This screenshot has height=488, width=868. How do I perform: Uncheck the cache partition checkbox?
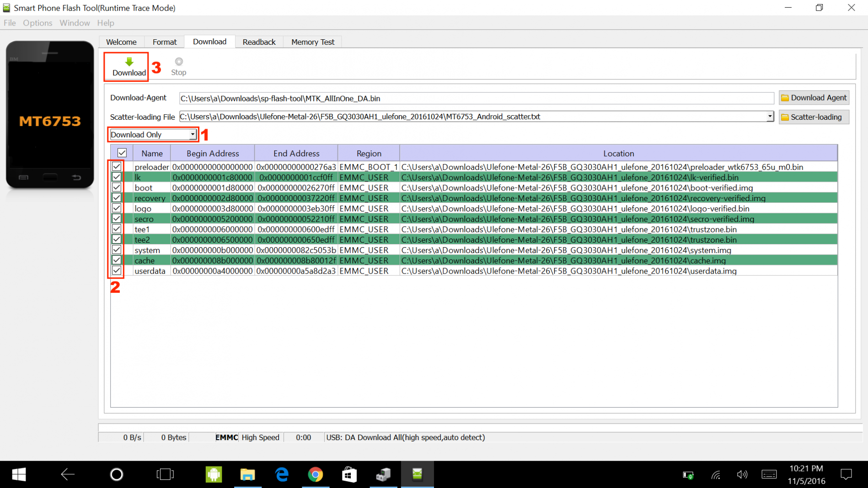[x=117, y=260]
